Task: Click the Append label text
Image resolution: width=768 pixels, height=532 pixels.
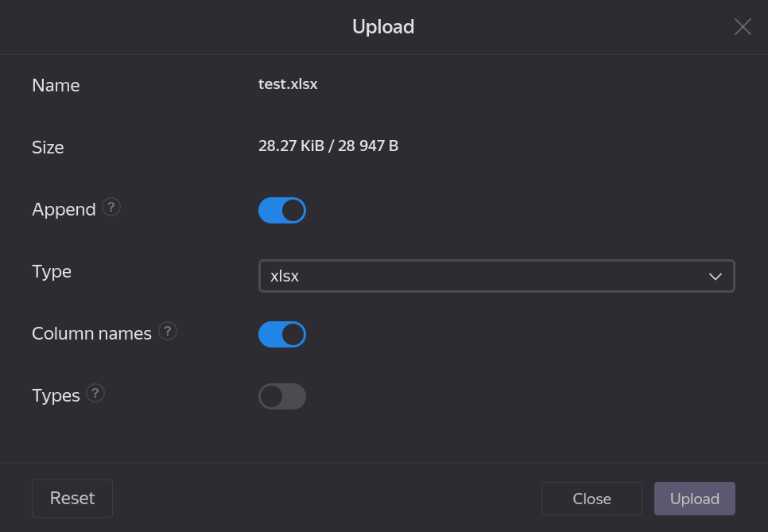Action: click(x=64, y=210)
